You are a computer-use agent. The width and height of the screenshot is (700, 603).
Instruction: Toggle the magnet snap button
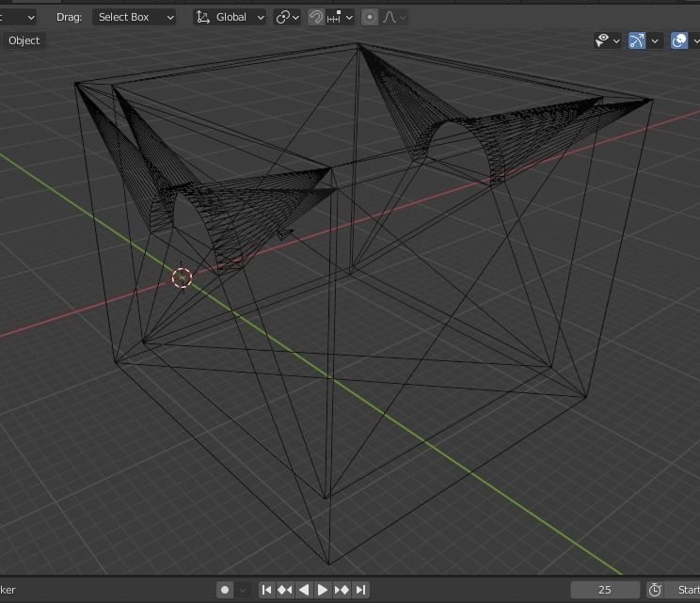[x=316, y=18]
